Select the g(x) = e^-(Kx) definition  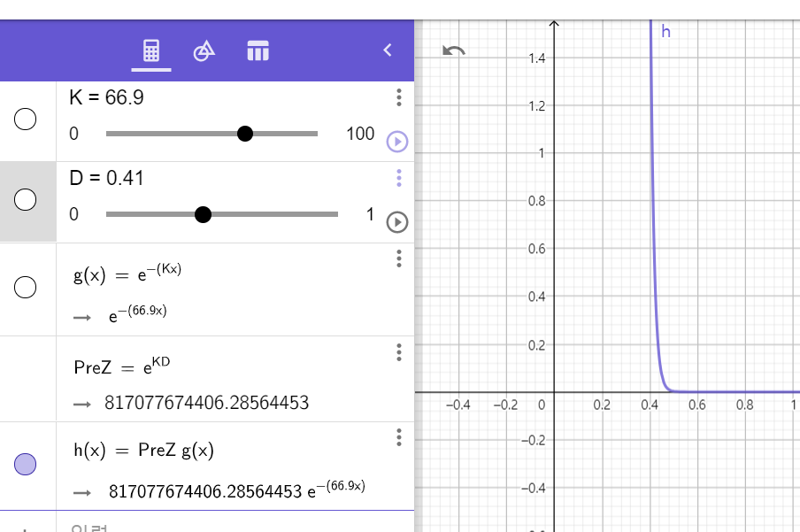pyautogui.click(x=127, y=274)
